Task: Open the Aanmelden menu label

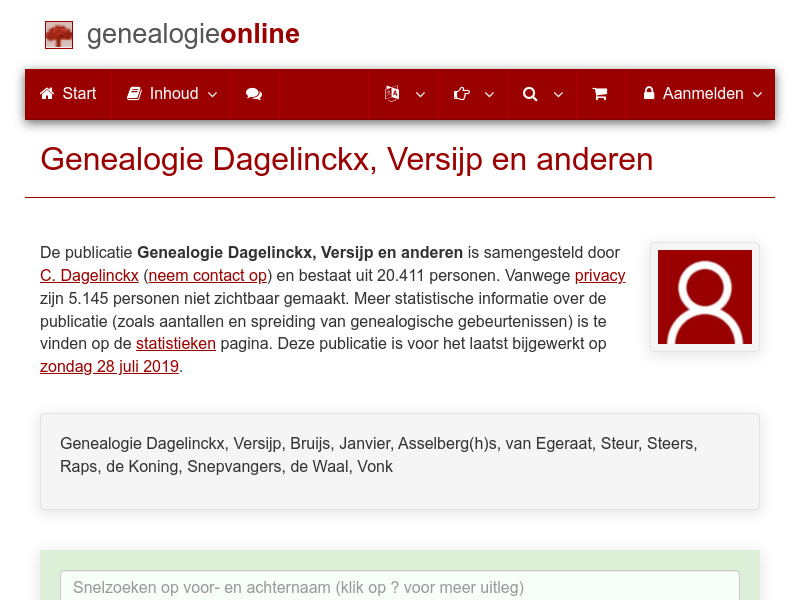Action: tap(703, 93)
